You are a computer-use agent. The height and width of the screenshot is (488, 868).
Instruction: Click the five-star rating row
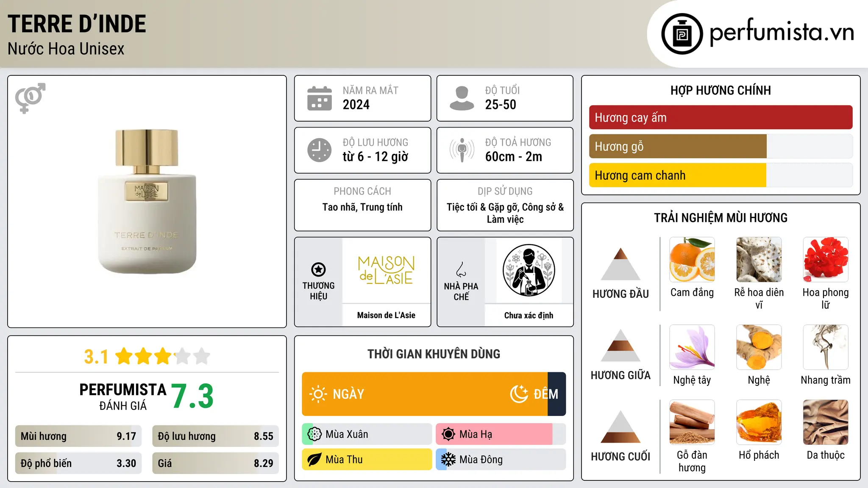pos(163,356)
